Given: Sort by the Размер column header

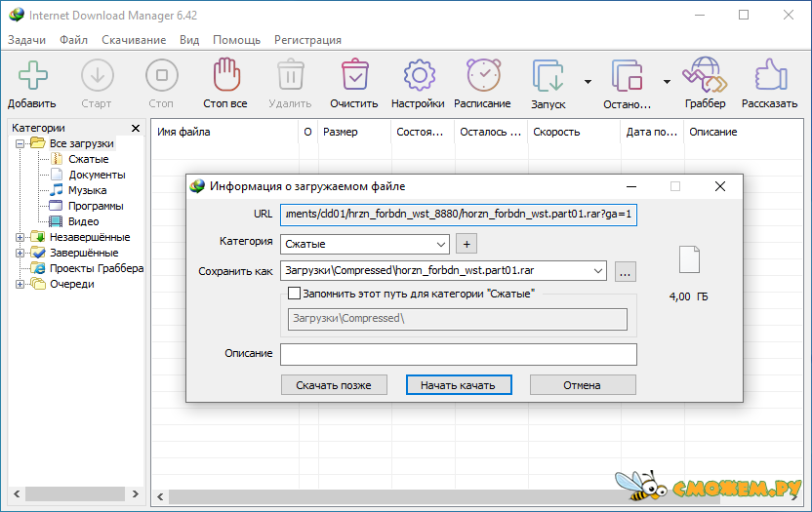Looking at the screenshot, I should 353,132.
